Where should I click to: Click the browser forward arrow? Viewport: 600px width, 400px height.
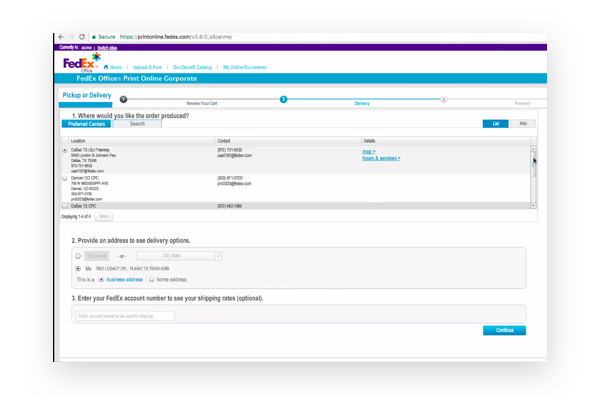click(71, 37)
